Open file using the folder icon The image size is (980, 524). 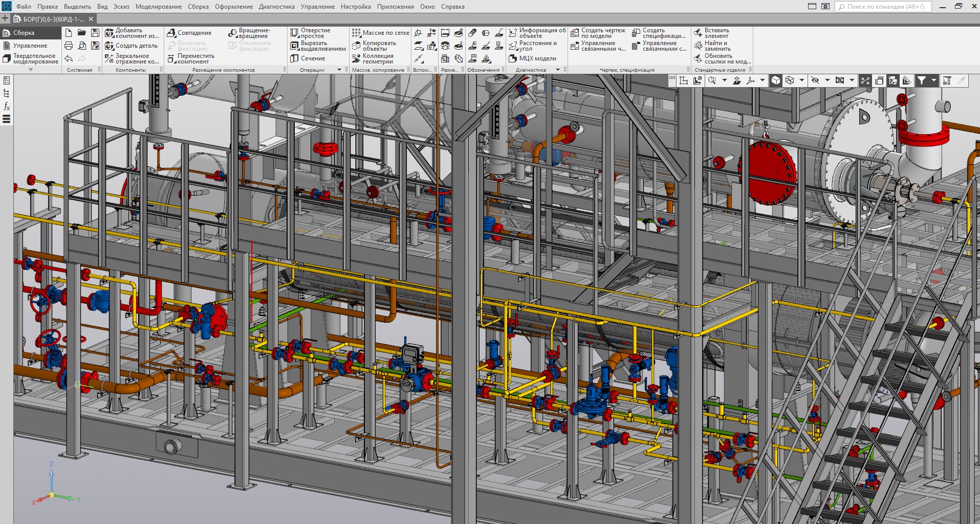(x=82, y=33)
